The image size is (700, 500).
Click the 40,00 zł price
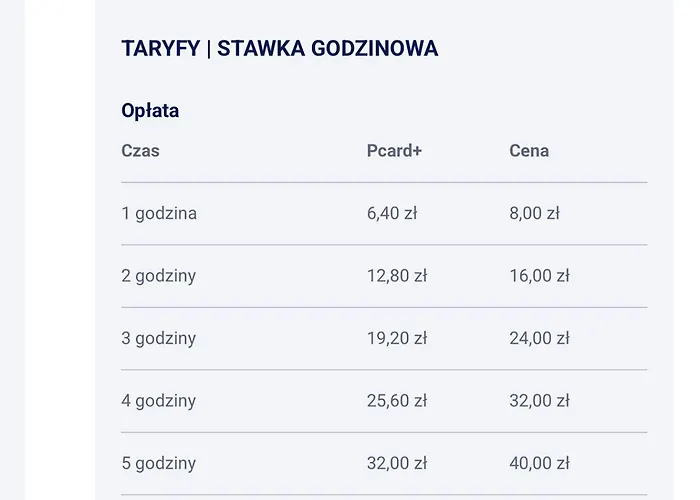539,463
